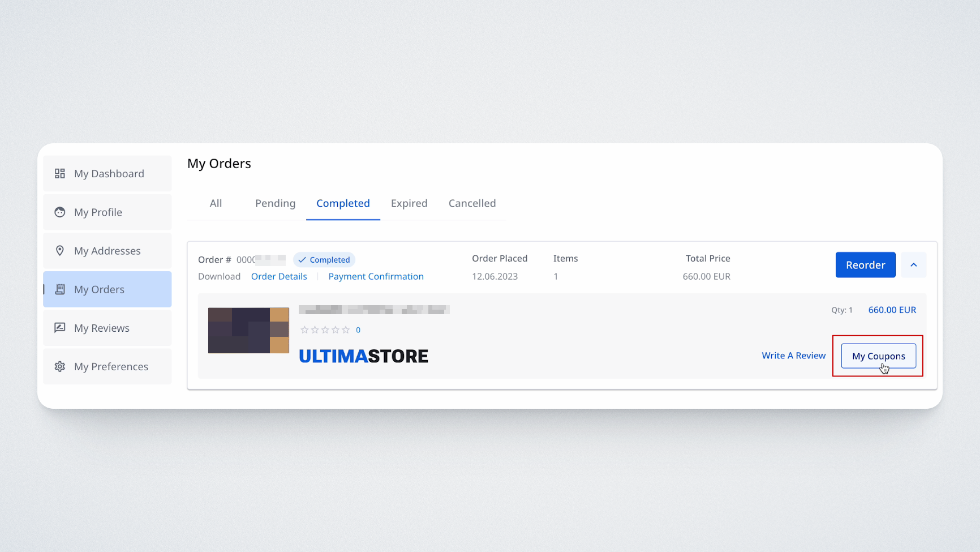Click the My Orders receipt icon
Screen dimensions: 980x552
[60, 289]
